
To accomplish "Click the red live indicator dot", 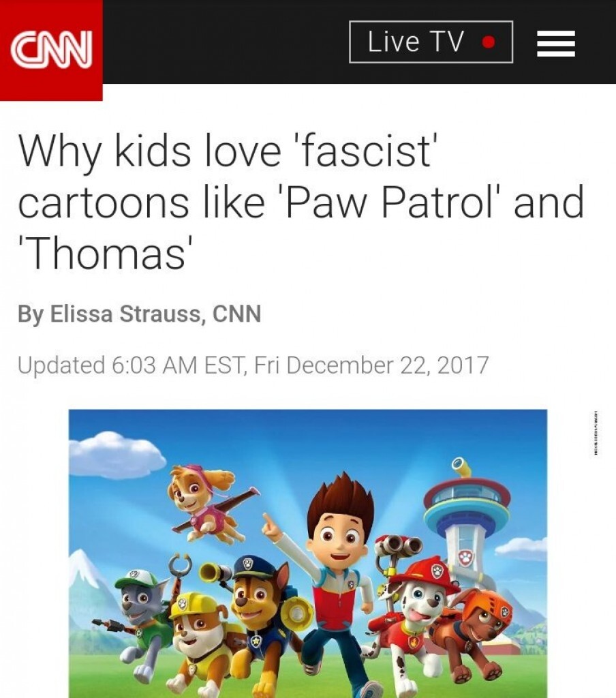I will click(x=489, y=42).
